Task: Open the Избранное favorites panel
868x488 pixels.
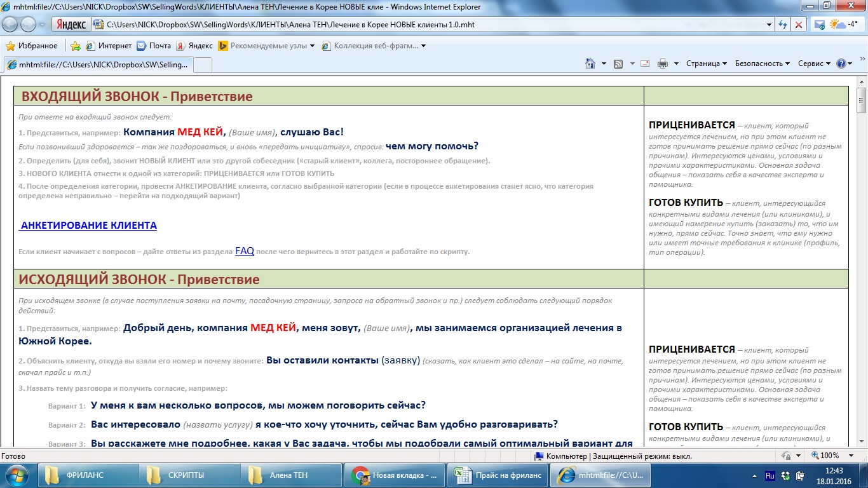Action: (32, 46)
